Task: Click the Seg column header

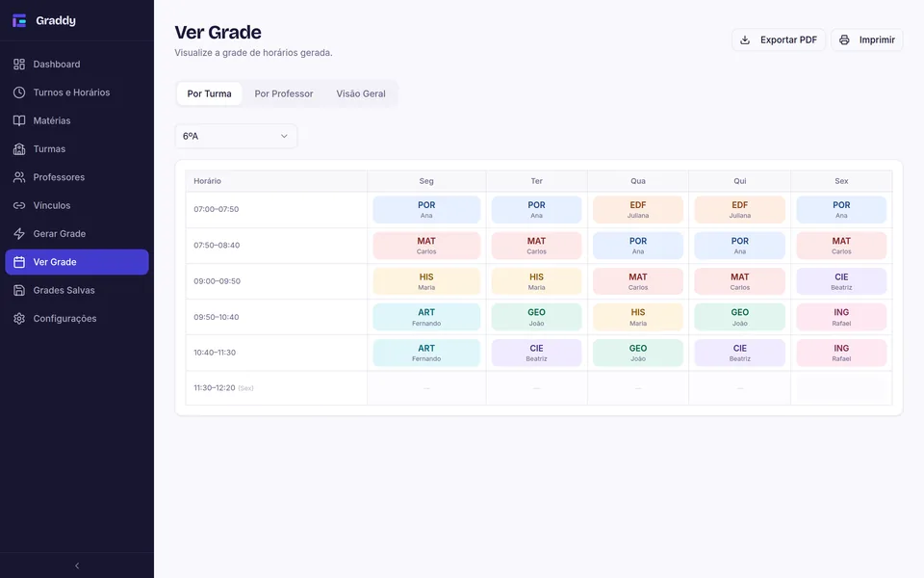Action: coord(426,181)
